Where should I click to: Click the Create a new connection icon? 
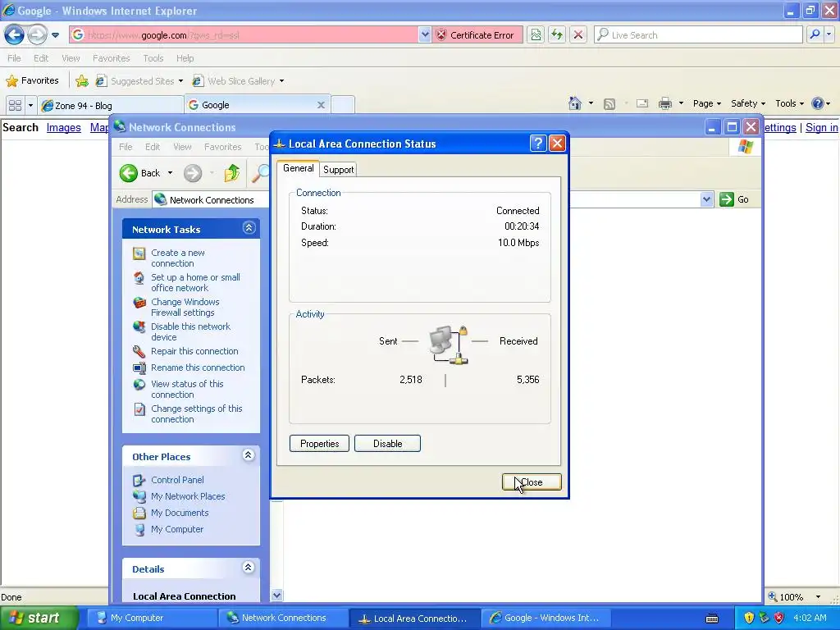139,253
